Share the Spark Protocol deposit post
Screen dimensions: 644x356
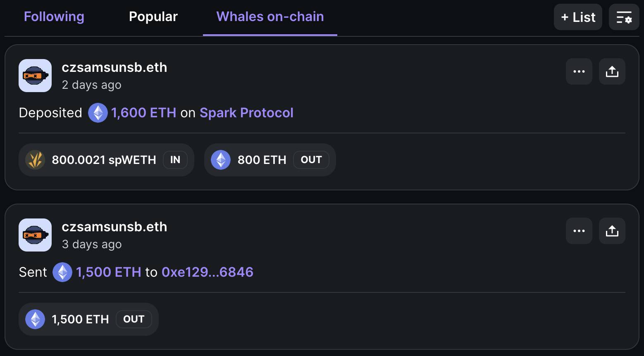(x=612, y=71)
